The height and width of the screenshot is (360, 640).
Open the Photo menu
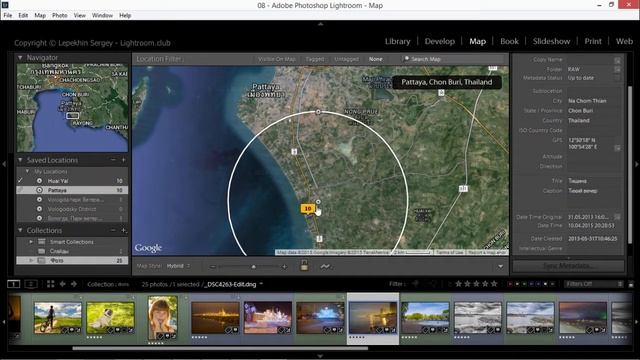pos(60,16)
